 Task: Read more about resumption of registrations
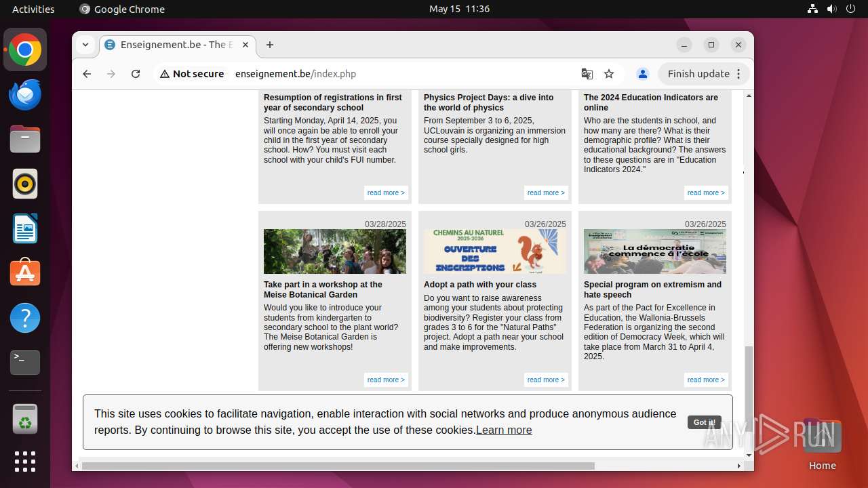386,192
